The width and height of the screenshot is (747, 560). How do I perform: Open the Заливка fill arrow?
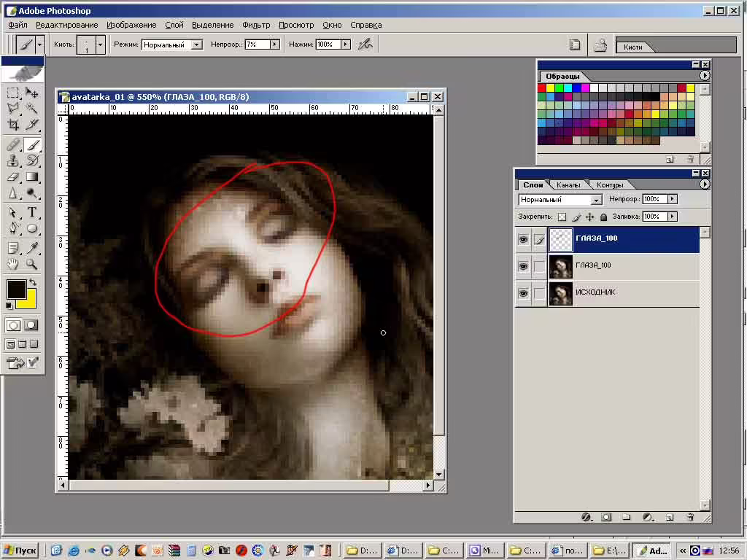pyautogui.click(x=672, y=217)
